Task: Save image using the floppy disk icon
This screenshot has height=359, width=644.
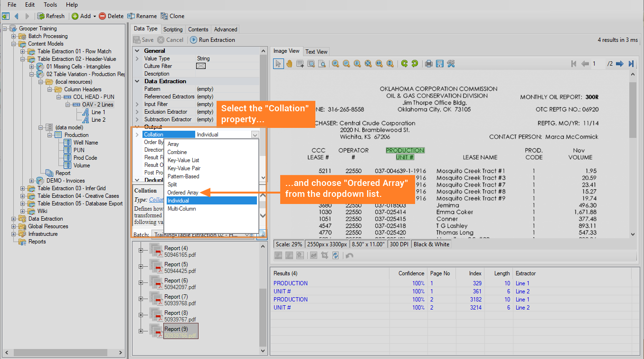Action: pos(440,64)
